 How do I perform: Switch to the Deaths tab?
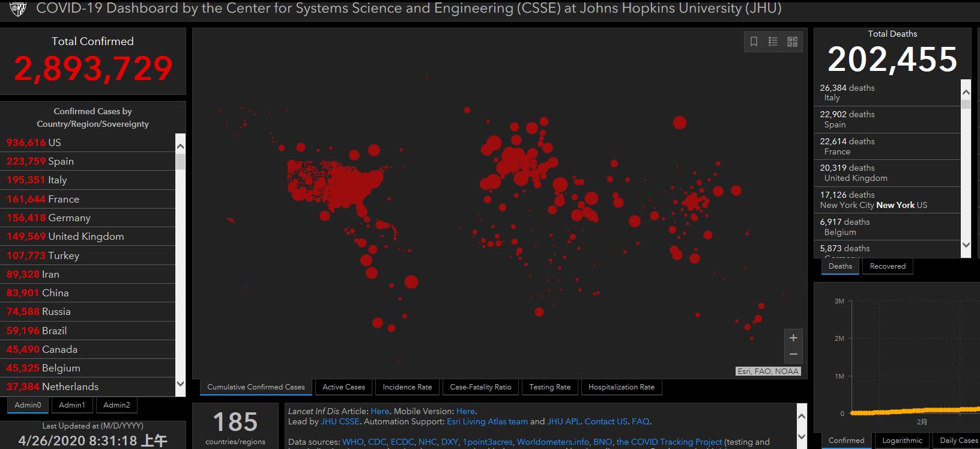point(840,266)
